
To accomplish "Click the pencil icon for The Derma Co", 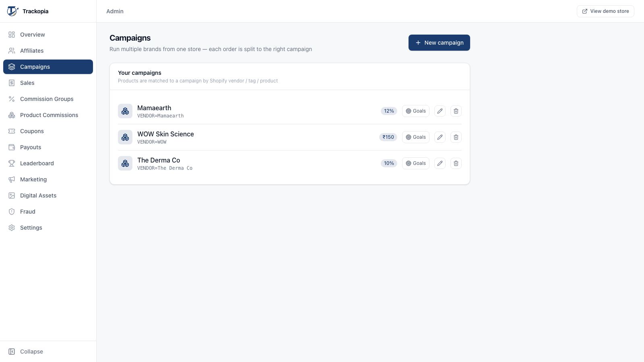I will coord(440,163).
